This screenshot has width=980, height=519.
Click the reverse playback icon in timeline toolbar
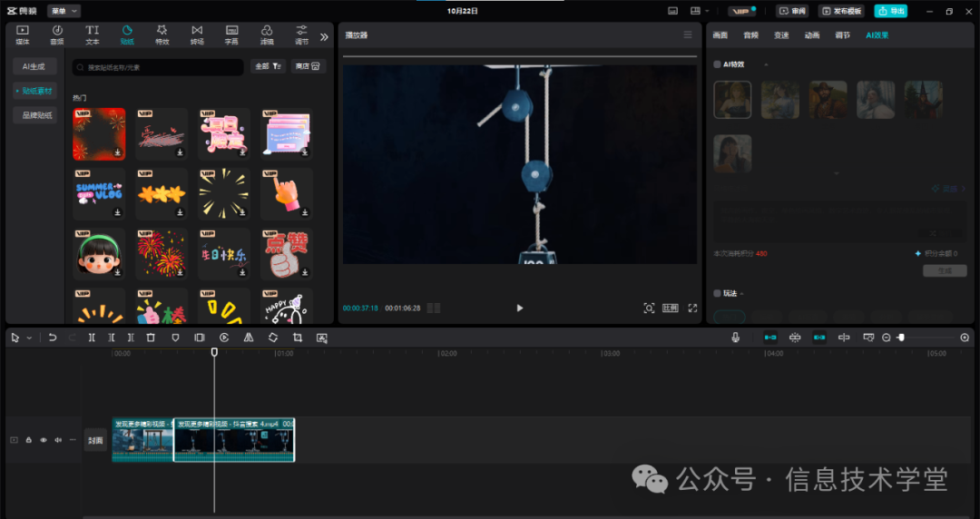(224, 338)
